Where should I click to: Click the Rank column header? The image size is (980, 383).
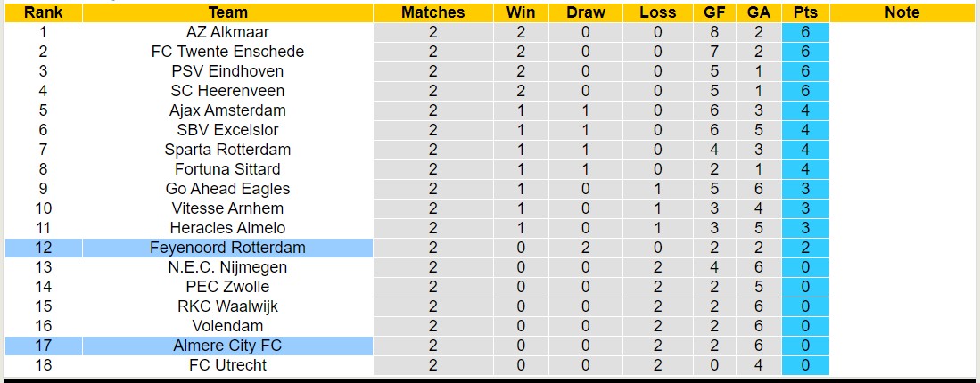click(43, 12)
